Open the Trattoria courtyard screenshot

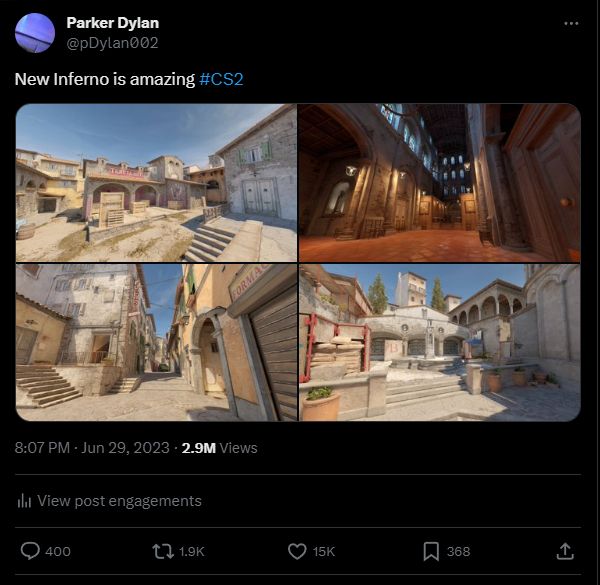(156, 183)
